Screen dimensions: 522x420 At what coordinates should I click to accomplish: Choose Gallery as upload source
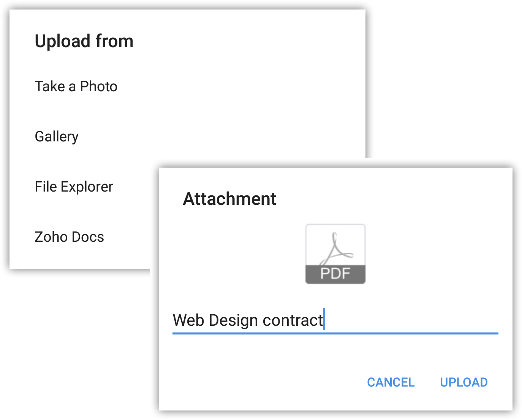tap(57, 136)
